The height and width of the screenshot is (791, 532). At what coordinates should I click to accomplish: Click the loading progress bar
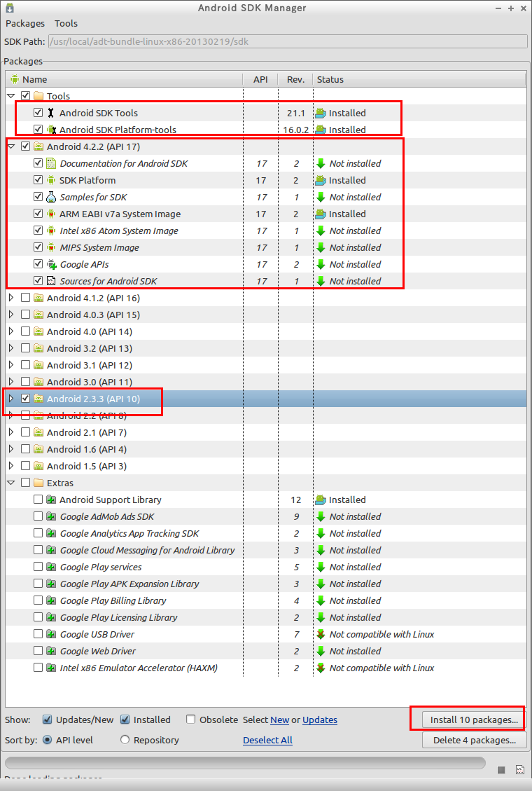[245, 762]
